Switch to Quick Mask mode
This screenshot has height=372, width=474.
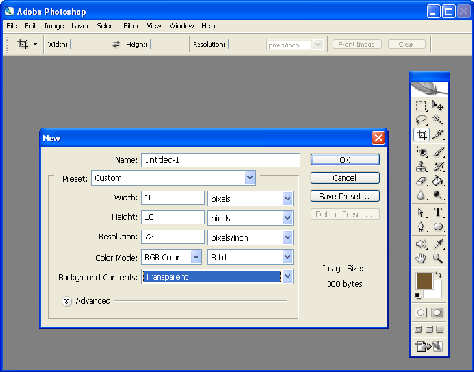pos(437,313)
